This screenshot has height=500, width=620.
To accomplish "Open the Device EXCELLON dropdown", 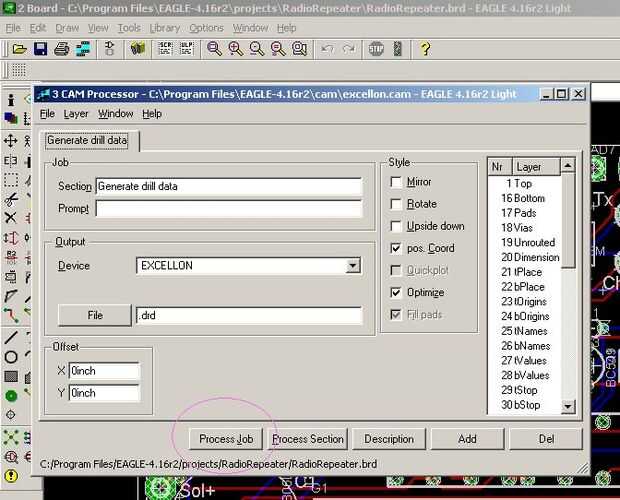I will click(352, 266).
